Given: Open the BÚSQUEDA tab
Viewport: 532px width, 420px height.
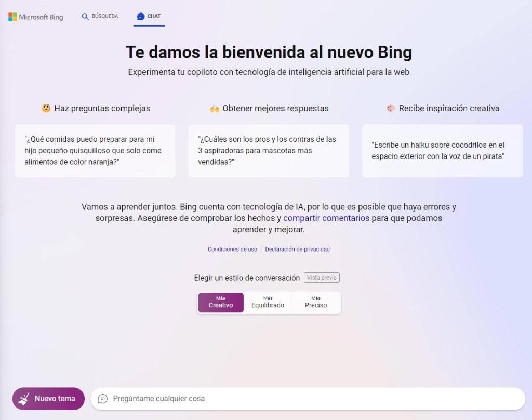Looking at the screenshot, I should point(100,16).
